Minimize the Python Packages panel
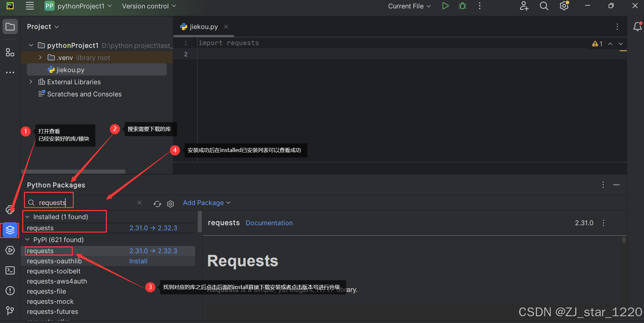644x323 pixels. click(x=616, y=185)
